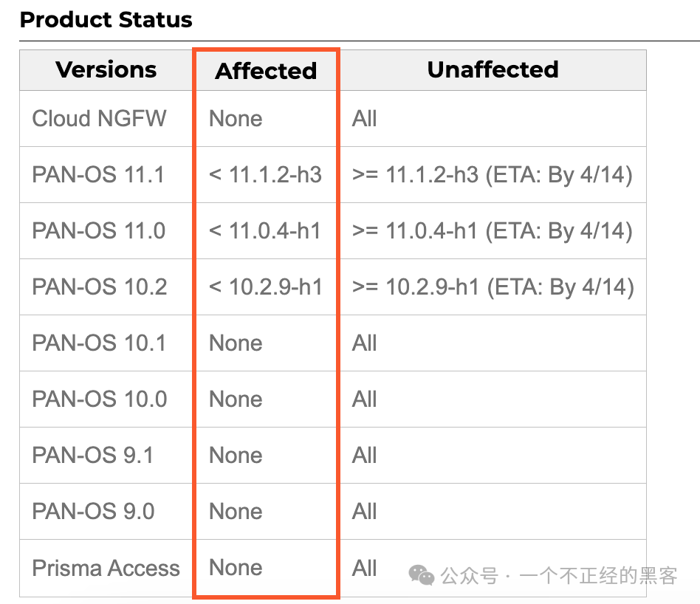The height and width of the screenshot is (604, 700).
Task: Click the '< 11.0.4-h1' affected cell
Action: tap(265, 231)
